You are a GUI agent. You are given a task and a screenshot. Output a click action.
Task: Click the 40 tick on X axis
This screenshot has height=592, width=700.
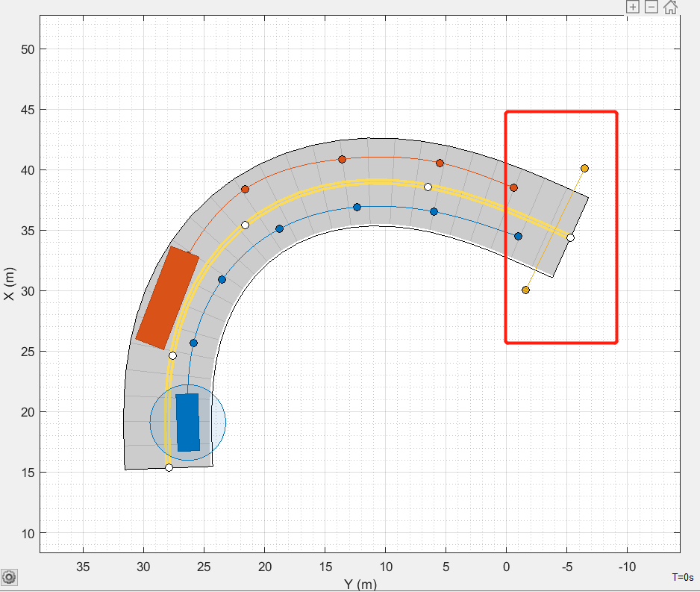(x=28, y=170)
